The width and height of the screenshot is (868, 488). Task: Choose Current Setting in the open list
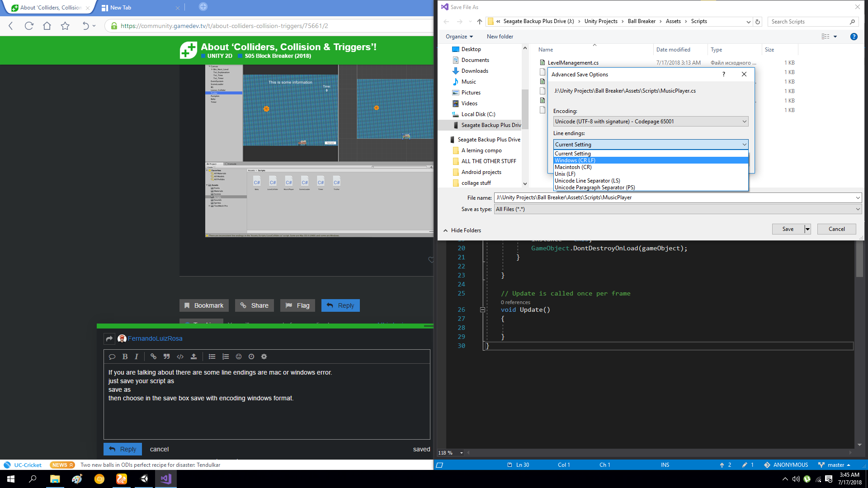[651, 154]
